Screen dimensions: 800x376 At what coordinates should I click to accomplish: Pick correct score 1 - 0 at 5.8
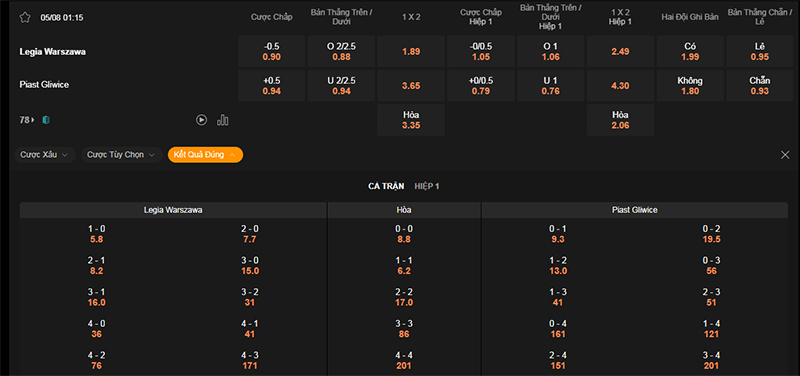pos(96,234)
